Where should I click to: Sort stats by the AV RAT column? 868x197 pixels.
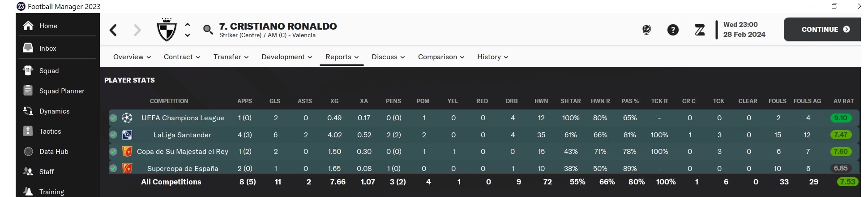[x=843, y=101]
